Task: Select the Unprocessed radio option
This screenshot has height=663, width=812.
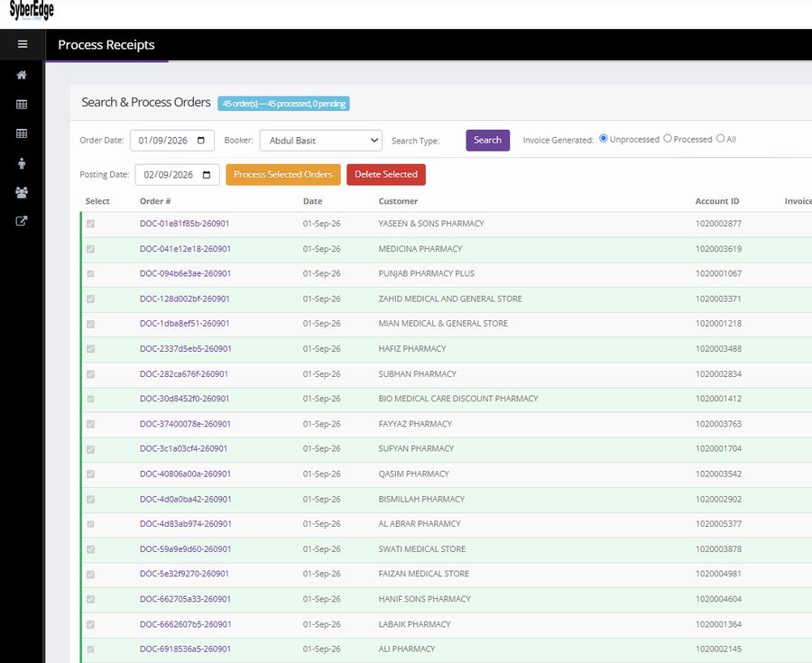Action: click(x=604, y=138)
